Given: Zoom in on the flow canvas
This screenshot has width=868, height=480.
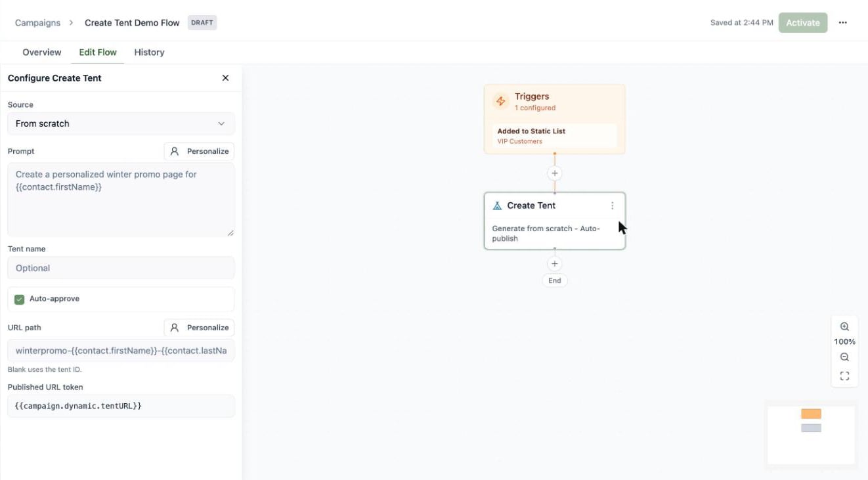Looking at the screenshot, I should click(x=845, y=327).
